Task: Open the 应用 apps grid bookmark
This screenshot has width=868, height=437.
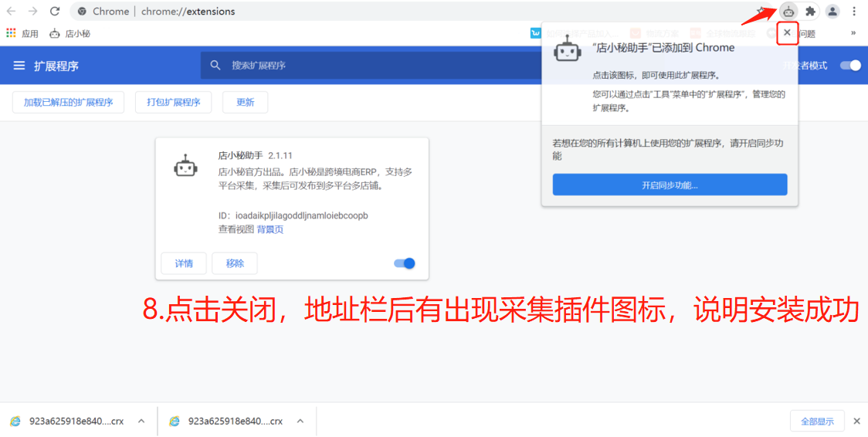Action: (22, 34)
